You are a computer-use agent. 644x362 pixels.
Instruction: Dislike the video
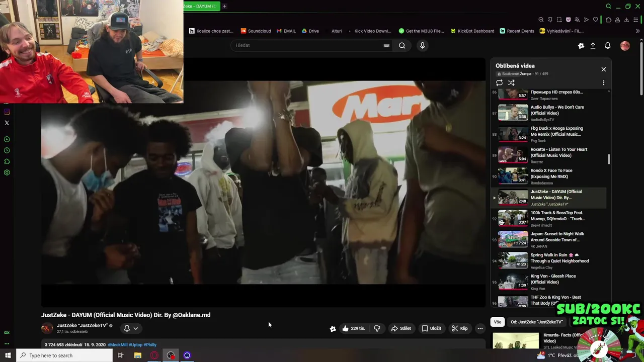[377, 328]
